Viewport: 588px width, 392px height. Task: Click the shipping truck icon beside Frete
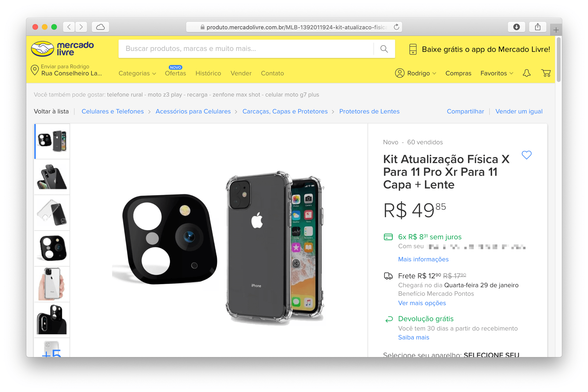(x=388, y=276)
